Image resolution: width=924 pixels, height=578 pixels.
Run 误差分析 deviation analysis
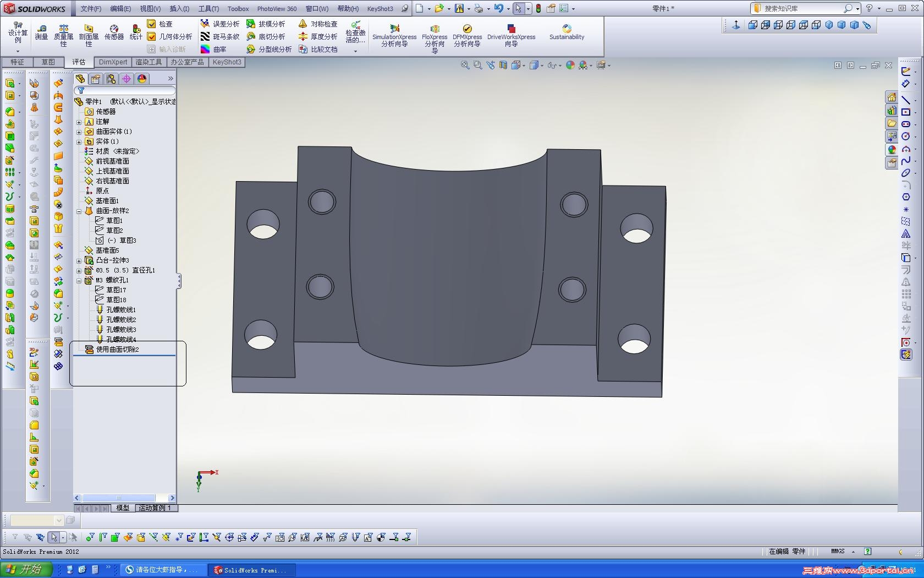pos(219,24)
